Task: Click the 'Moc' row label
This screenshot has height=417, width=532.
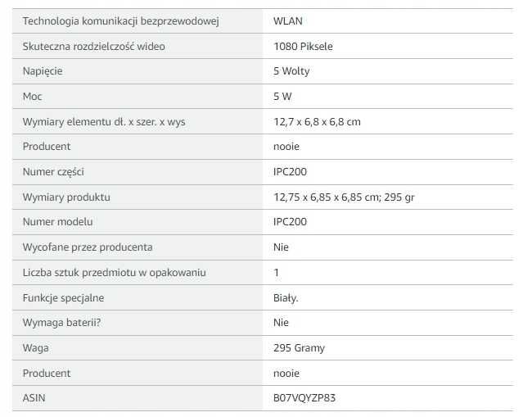Action: (32, 97)
